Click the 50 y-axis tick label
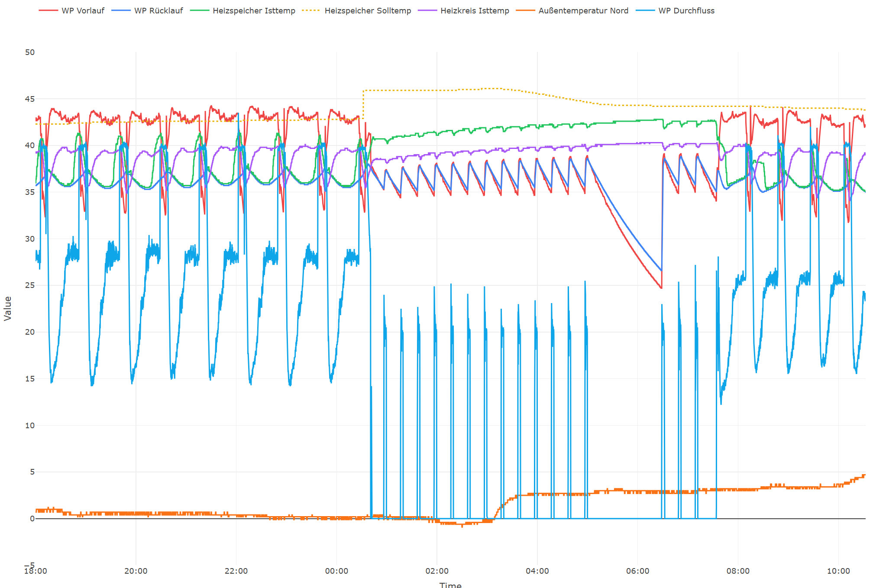 pyautogui.click(x=30, y=52)
